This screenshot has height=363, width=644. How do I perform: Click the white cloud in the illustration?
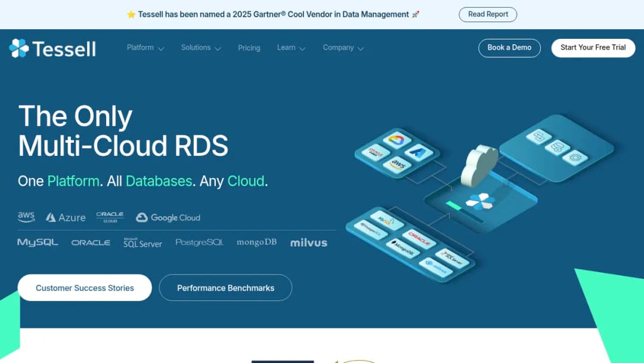479,165
